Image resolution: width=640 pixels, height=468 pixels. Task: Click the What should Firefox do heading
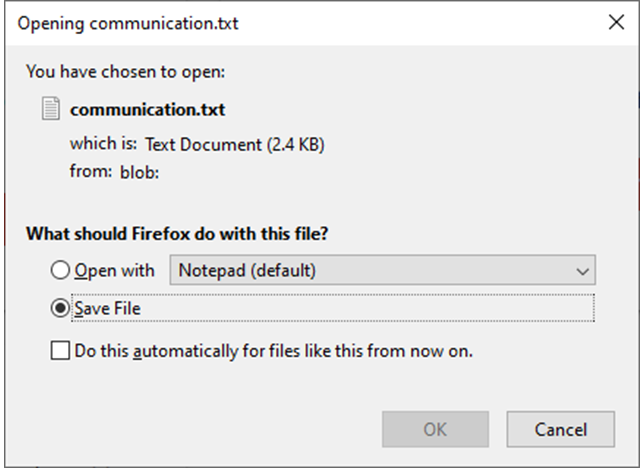[177, 235]
